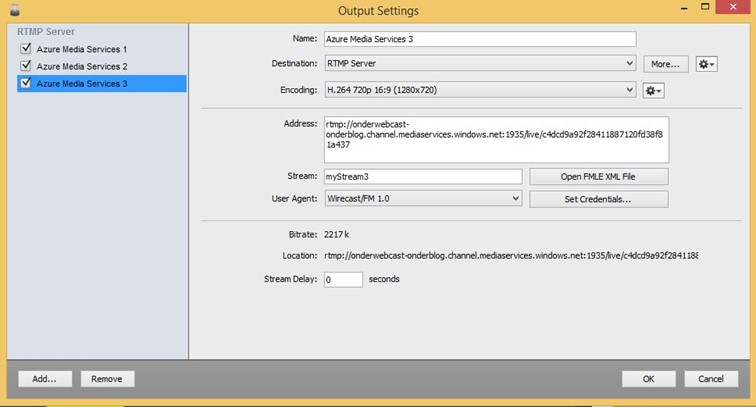
Task: Open the Encoding gear settings menu
Action: [x=653, y=91]
